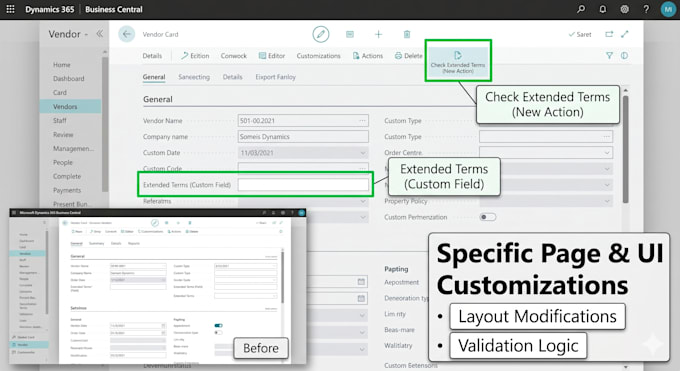This screenshot has height=371, width=680.
Task: Select Vendors in sidebar
Action: (70, 106)
